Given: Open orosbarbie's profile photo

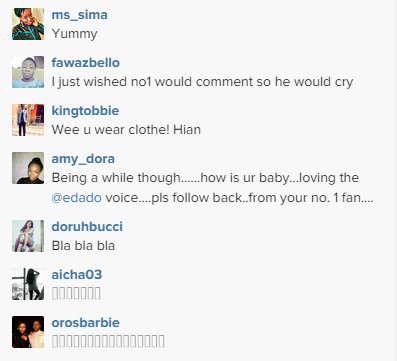Looking at the screenshot, I should coord(28,332).
